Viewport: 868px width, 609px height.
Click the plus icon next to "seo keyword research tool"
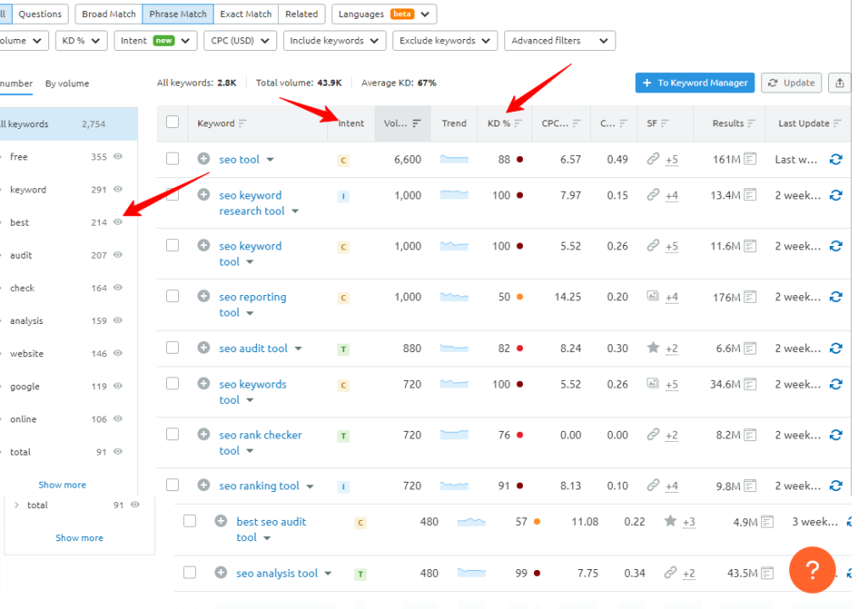click(203, 194)
